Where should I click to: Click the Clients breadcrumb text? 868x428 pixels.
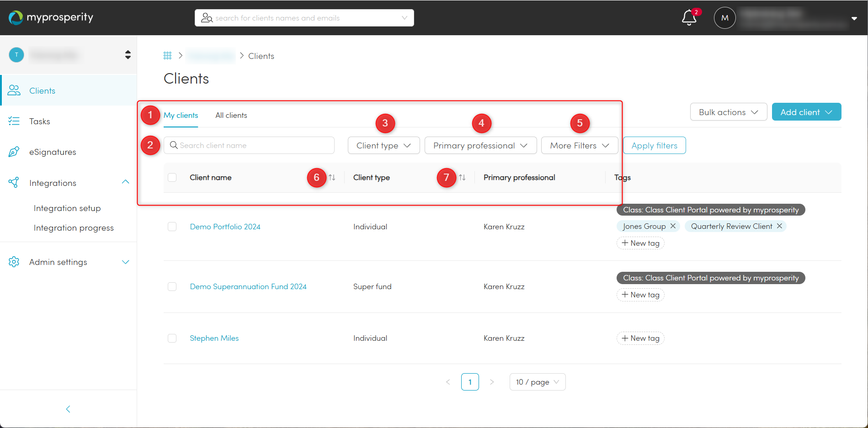261,56
